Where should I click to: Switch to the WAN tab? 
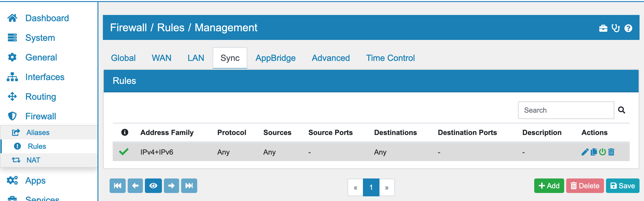coord(161,58)
